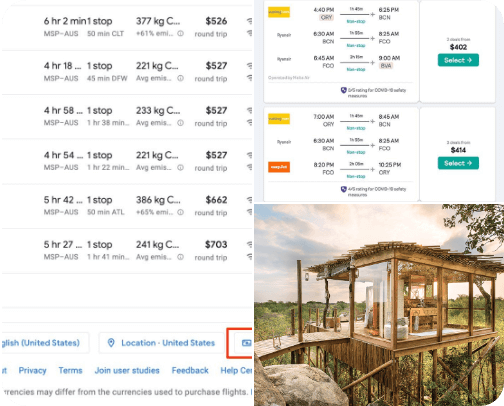Click the treehouse lodge photo
Screen dimensions: 504x406
point(379,305)
